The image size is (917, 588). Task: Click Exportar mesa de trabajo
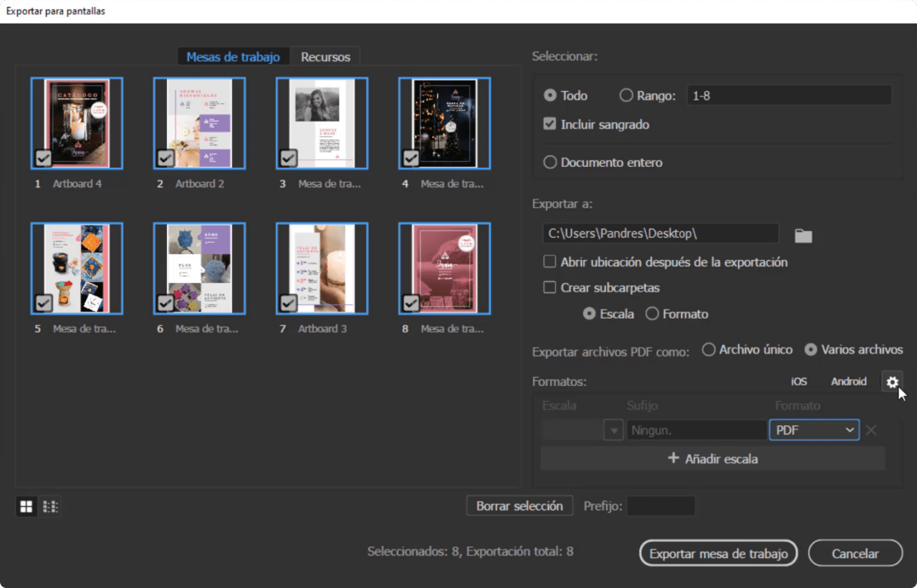click(718, 553)
